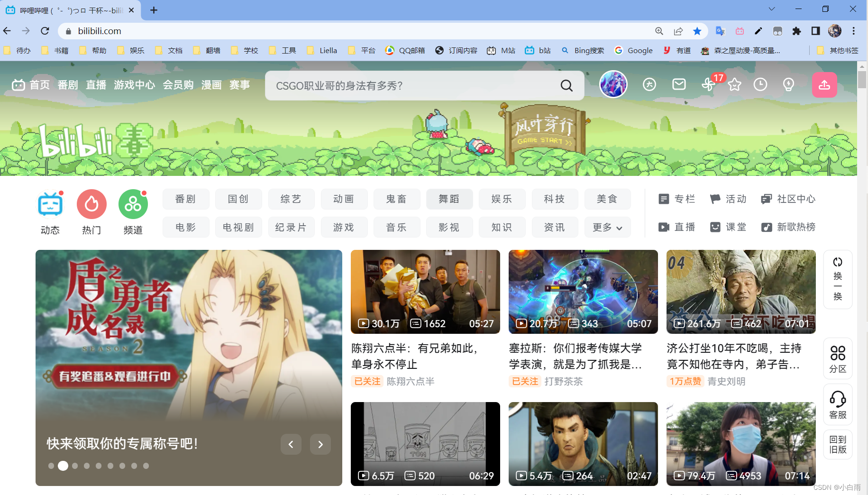Open 游戏中心 in top navigation

click(x=135, y=85)
